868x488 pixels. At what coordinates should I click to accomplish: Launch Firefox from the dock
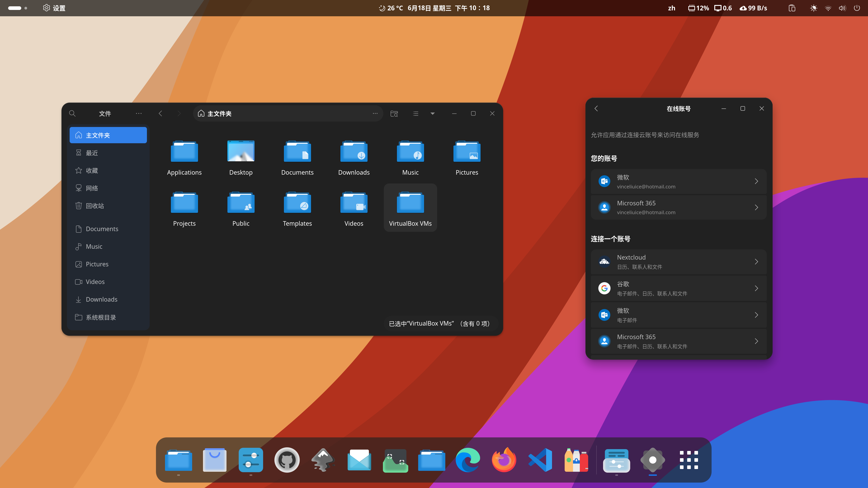(504, 460)
